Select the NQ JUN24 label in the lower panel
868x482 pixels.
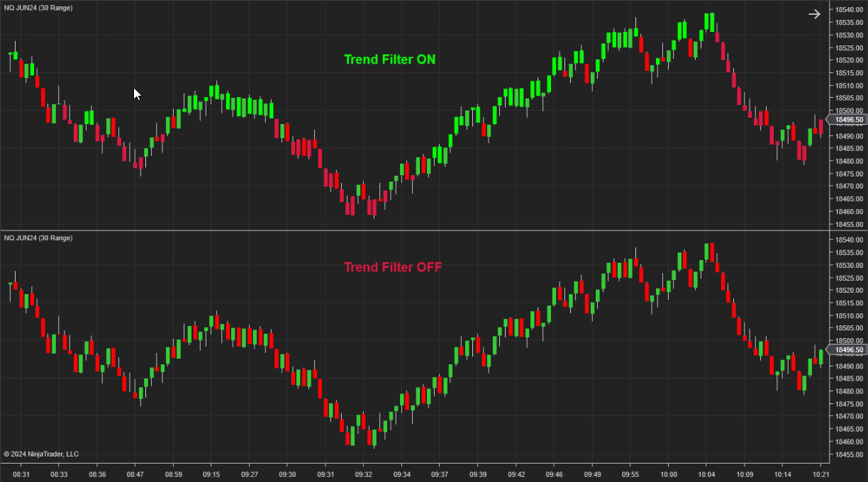pyautogui.click(x=38, y=238)
